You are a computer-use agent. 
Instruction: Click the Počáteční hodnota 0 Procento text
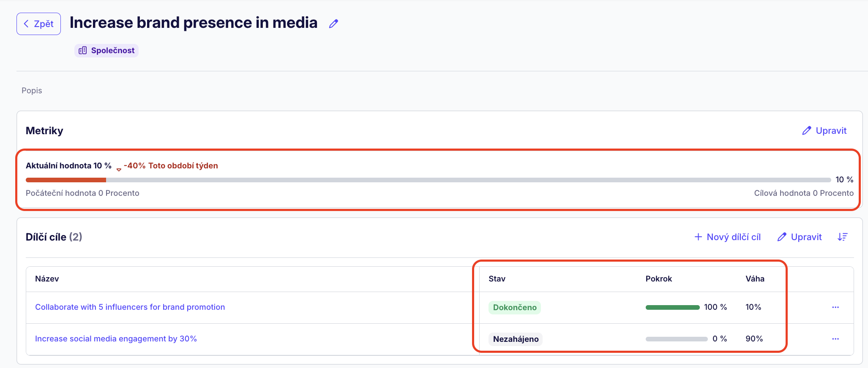click(x=82, y=193)
